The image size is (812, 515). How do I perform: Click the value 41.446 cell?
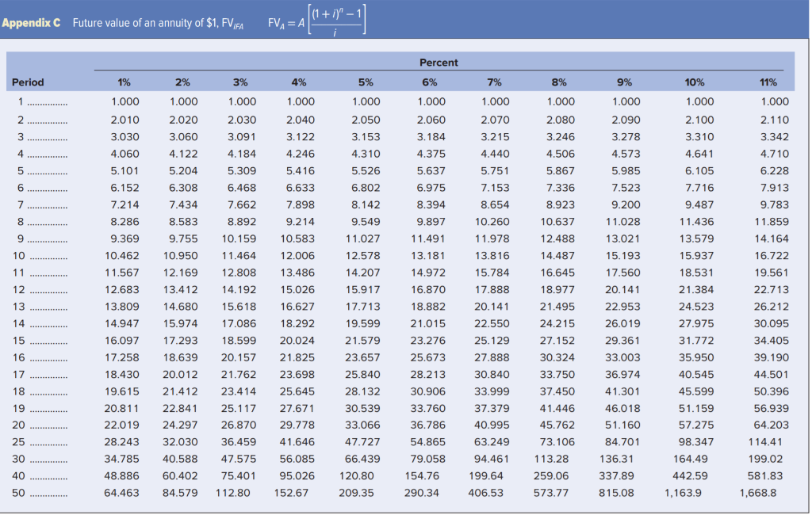click(557, 409)
